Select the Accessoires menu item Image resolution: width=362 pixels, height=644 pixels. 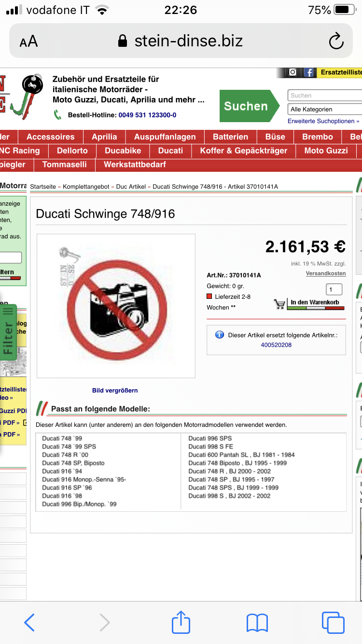[51, 137]
